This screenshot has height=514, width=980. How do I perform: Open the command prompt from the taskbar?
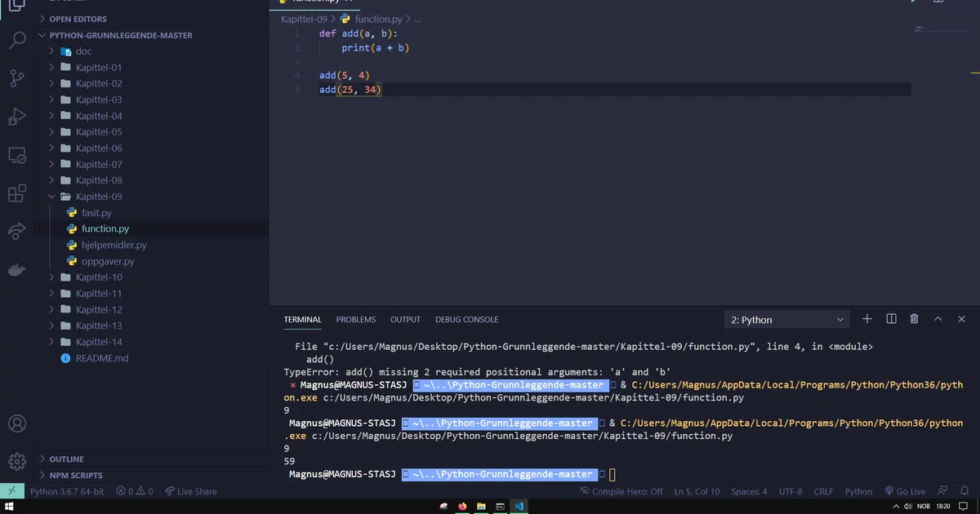pos(500,507)
